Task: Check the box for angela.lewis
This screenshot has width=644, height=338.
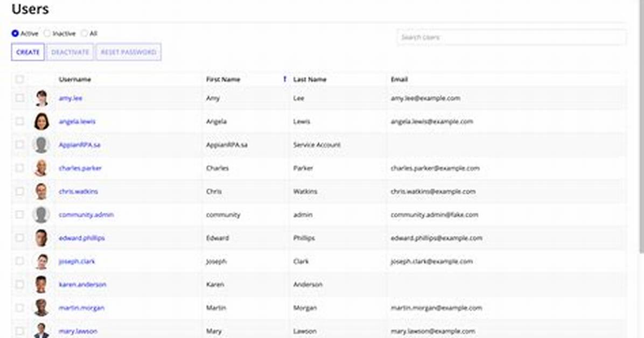Action: 19,121
